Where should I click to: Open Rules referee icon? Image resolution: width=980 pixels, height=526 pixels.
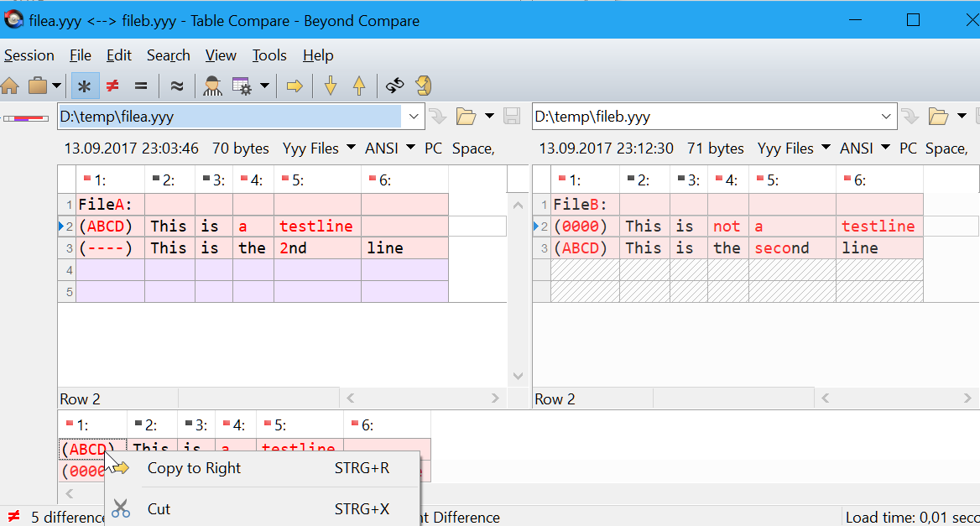tap(212, 86)
